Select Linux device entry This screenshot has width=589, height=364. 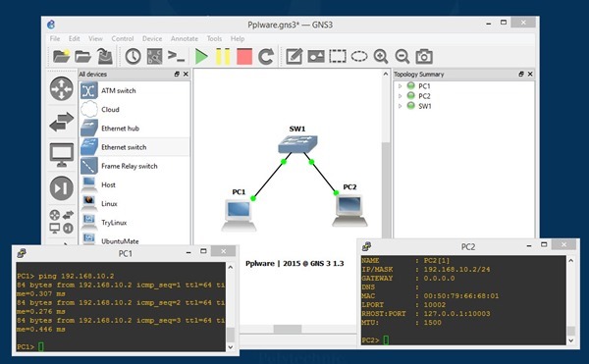coord(134,204)
